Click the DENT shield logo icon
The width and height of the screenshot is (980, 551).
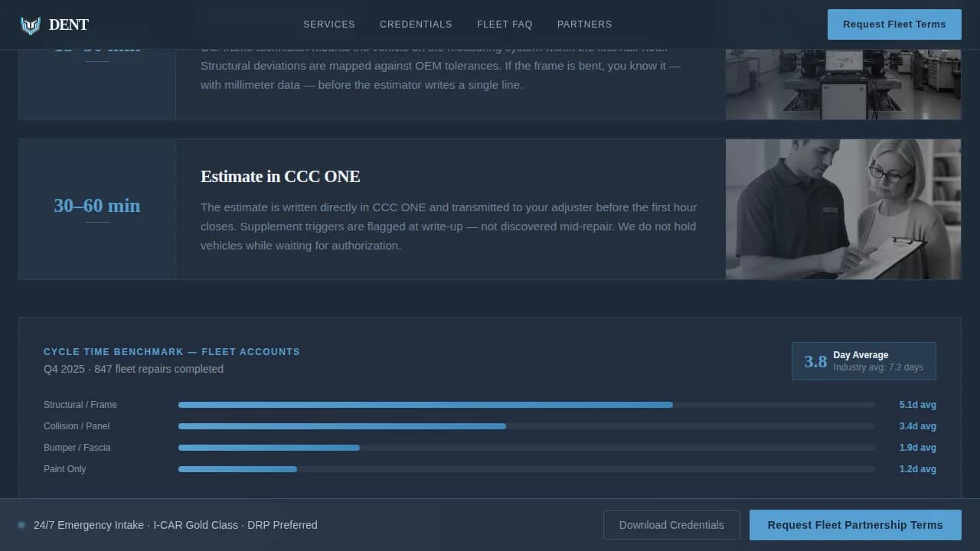(30, 24)
